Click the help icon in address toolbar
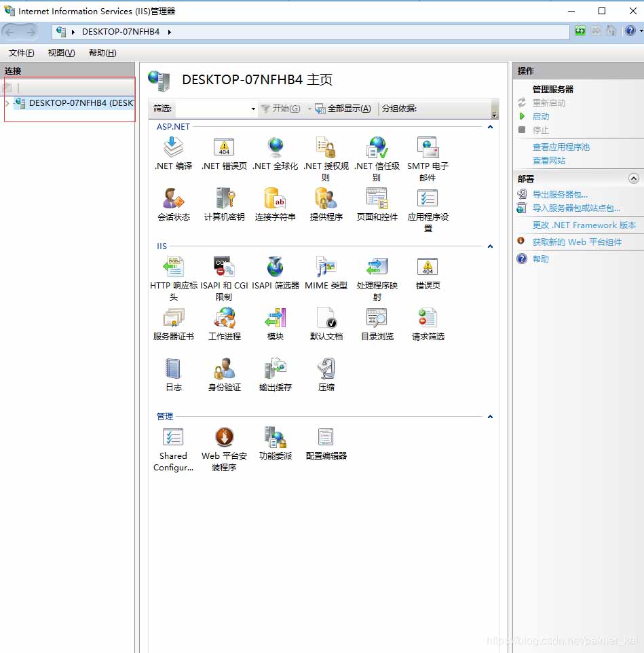This screenshot has height=653, width=644. point(630,31)
